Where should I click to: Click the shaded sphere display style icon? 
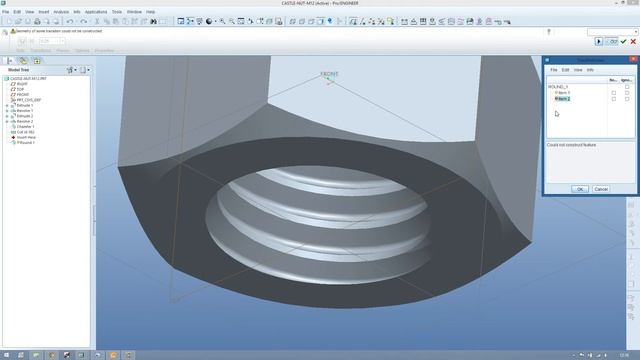[209, 21]
